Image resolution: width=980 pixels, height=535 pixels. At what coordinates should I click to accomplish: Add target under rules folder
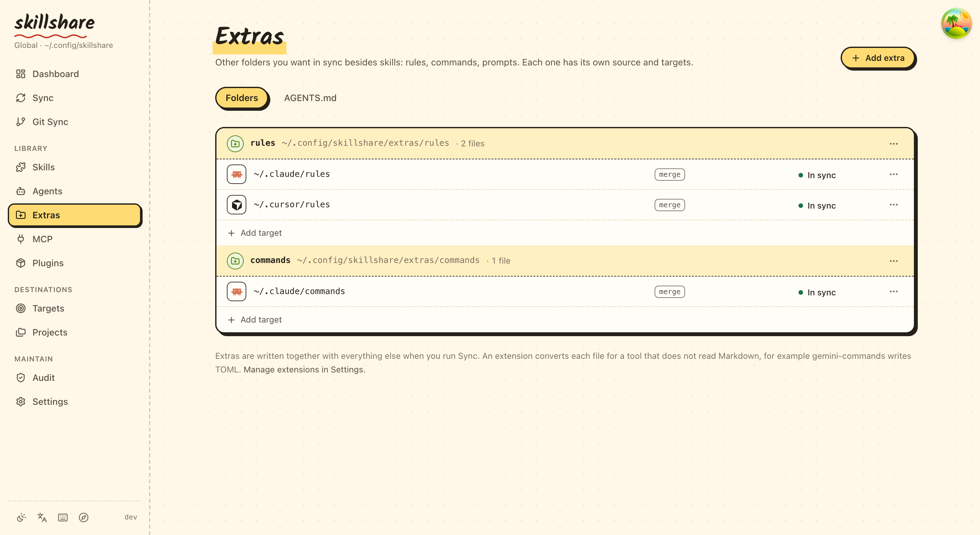[255, 233]
